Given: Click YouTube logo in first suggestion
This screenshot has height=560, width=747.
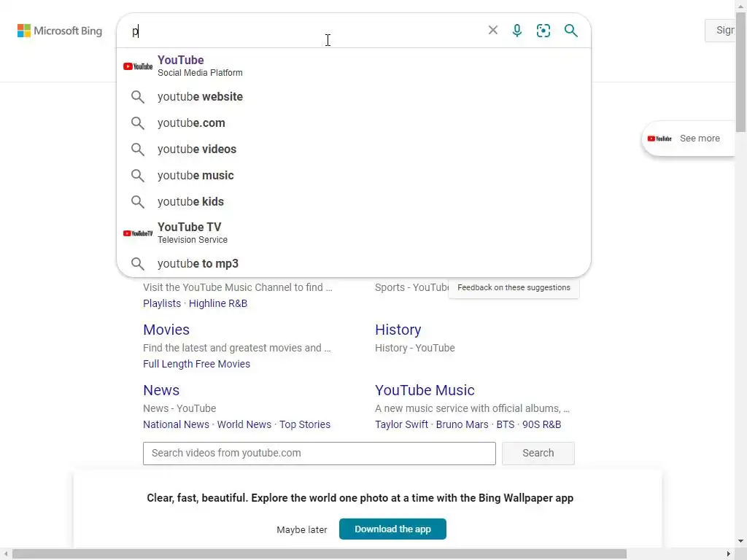Looking at the screenshot, I should (138, 66).
